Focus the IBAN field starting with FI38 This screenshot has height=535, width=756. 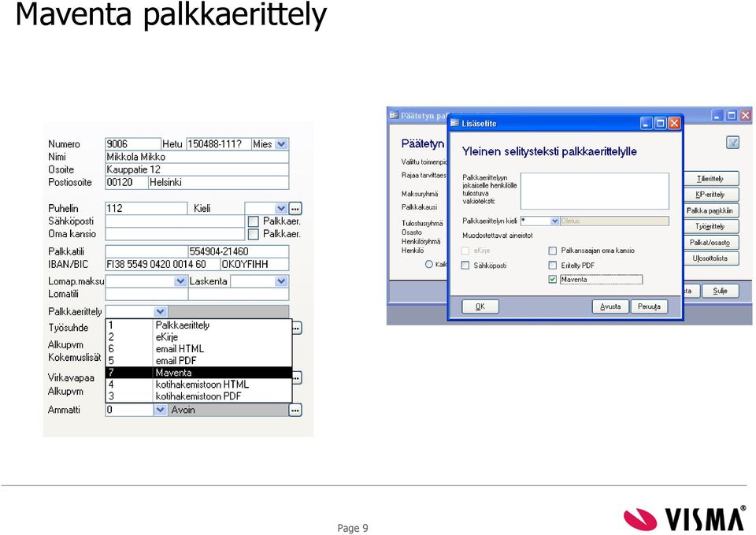tap(162, 265)
